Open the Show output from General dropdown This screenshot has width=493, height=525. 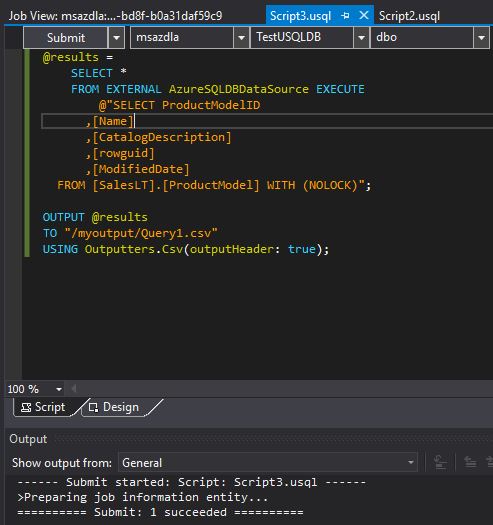tap(268, 462)
